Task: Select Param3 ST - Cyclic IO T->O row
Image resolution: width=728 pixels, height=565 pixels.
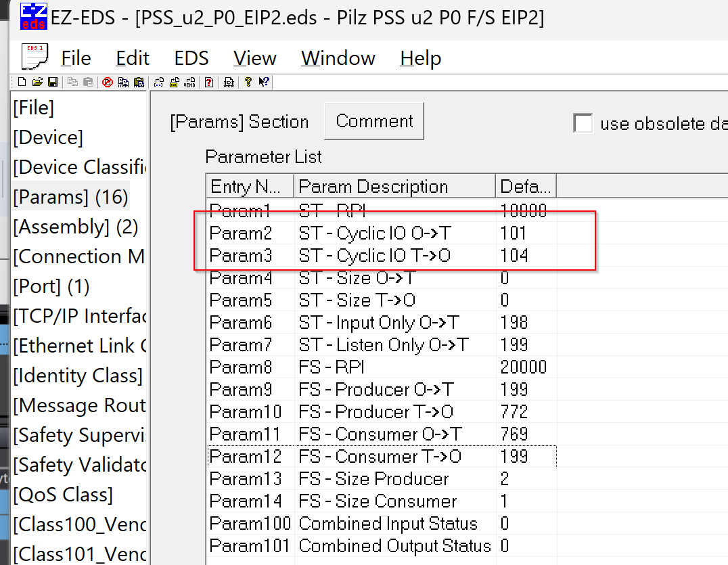Action: click(x=382, y=255)
